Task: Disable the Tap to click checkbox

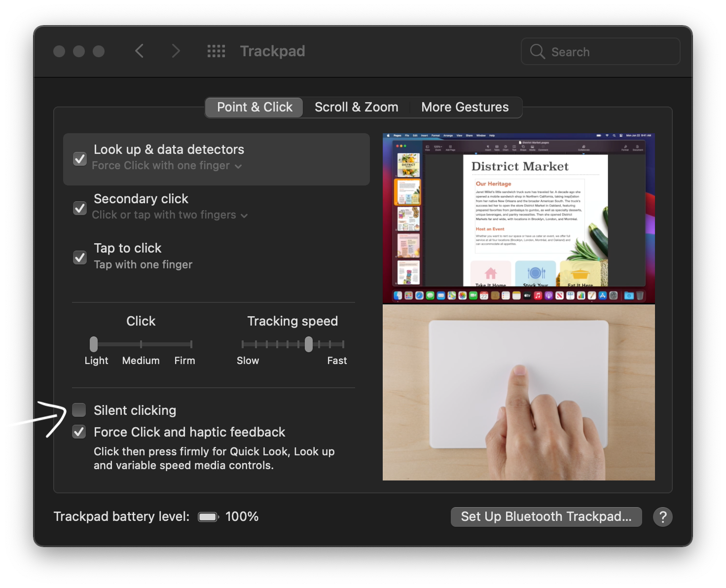Action: (x=80, y=257)
